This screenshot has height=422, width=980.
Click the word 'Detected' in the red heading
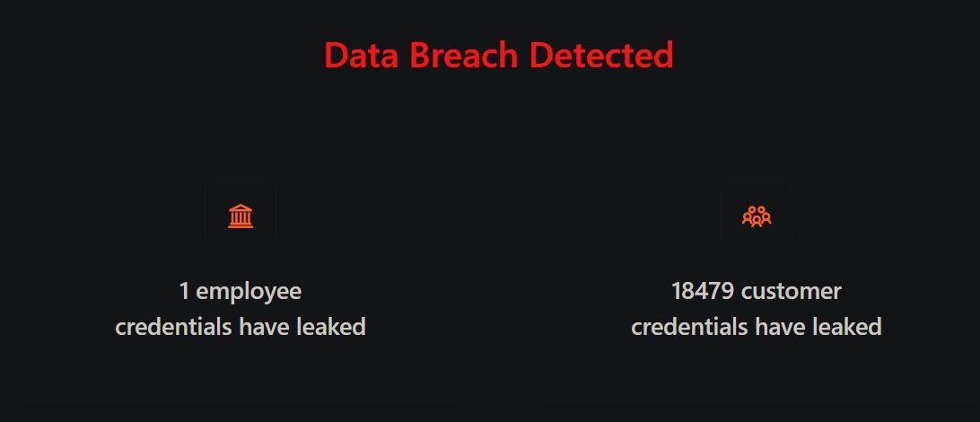point(601,55)
